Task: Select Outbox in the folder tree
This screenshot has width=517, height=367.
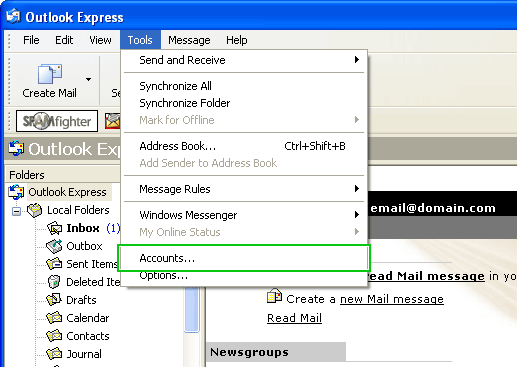Action: coord(84,246)
